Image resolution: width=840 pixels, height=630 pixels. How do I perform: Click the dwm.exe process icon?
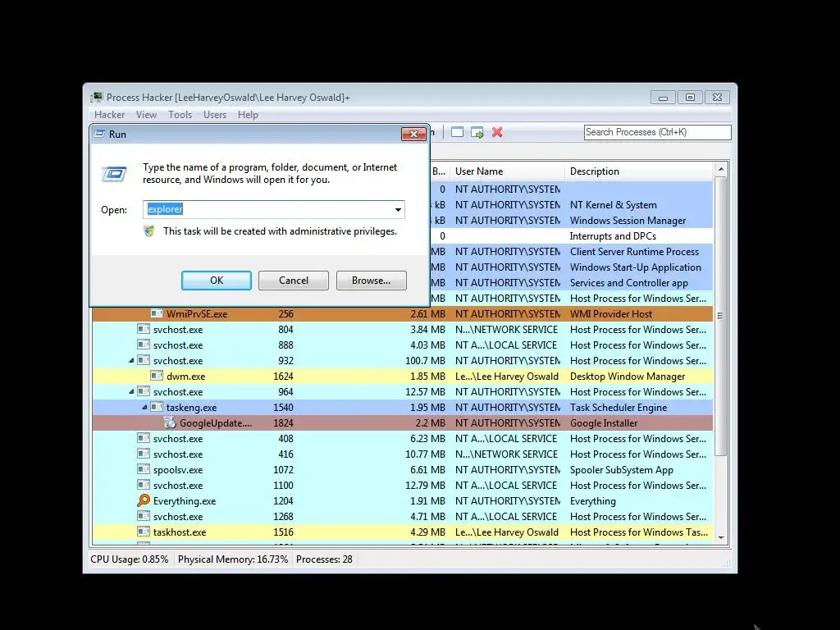(x=157, y=376)
